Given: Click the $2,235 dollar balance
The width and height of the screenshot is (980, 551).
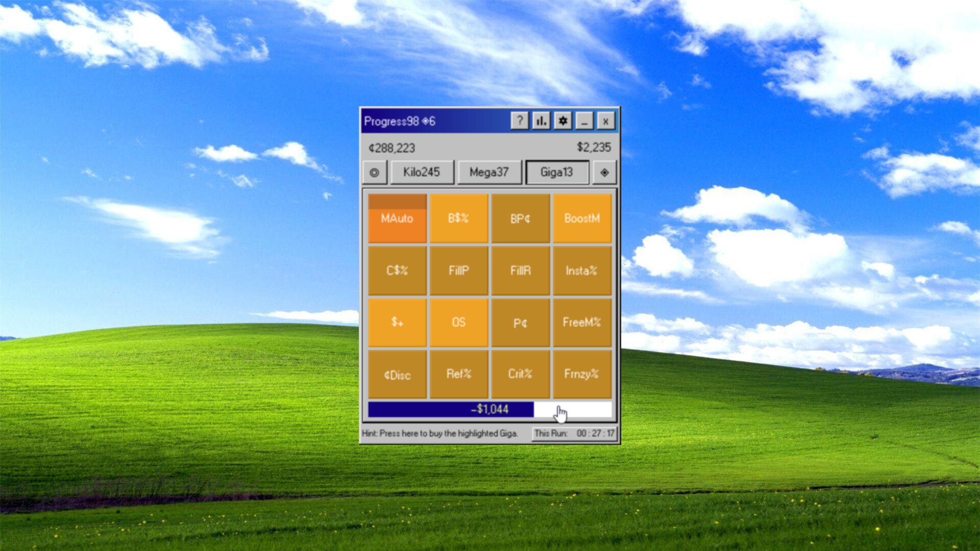Looking at the screenshot, I should tap(594, 147).
